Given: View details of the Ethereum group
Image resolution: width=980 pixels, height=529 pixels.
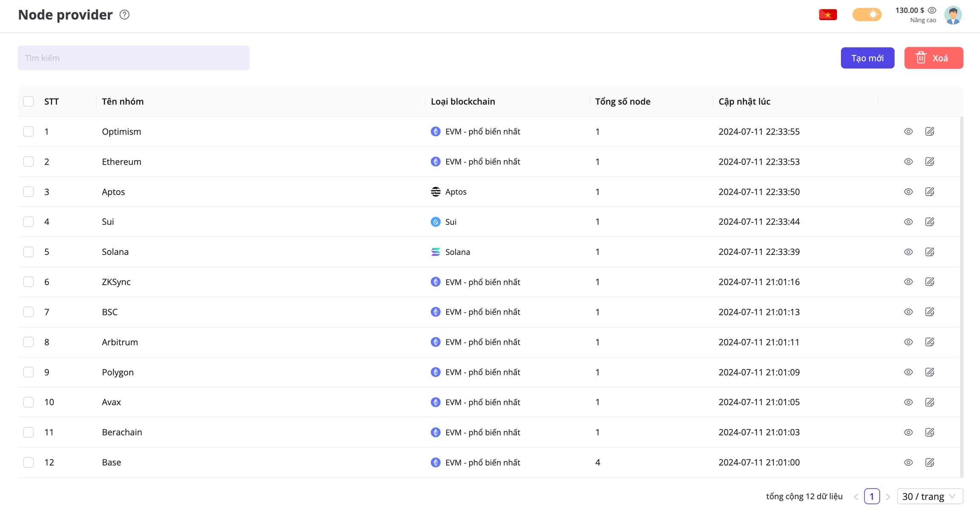Looking at the screenshot, I should [908, 162].
